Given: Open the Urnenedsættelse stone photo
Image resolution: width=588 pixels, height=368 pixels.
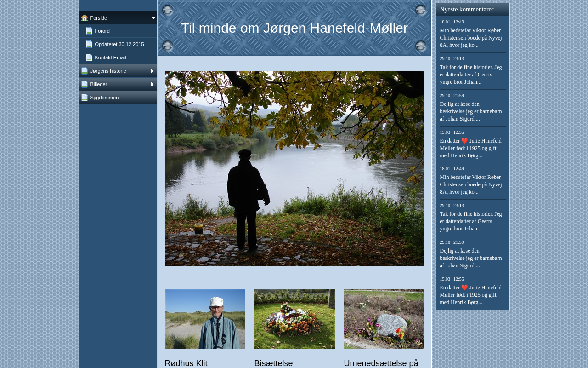Looking at the screenshot, I should point(384,319).
